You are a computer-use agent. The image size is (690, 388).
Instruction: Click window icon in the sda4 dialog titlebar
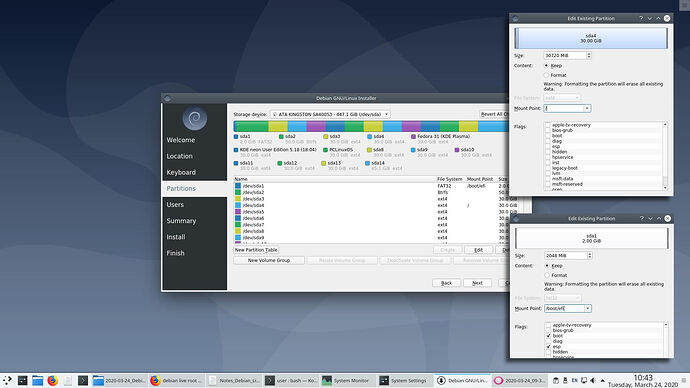tap(515, 18)
